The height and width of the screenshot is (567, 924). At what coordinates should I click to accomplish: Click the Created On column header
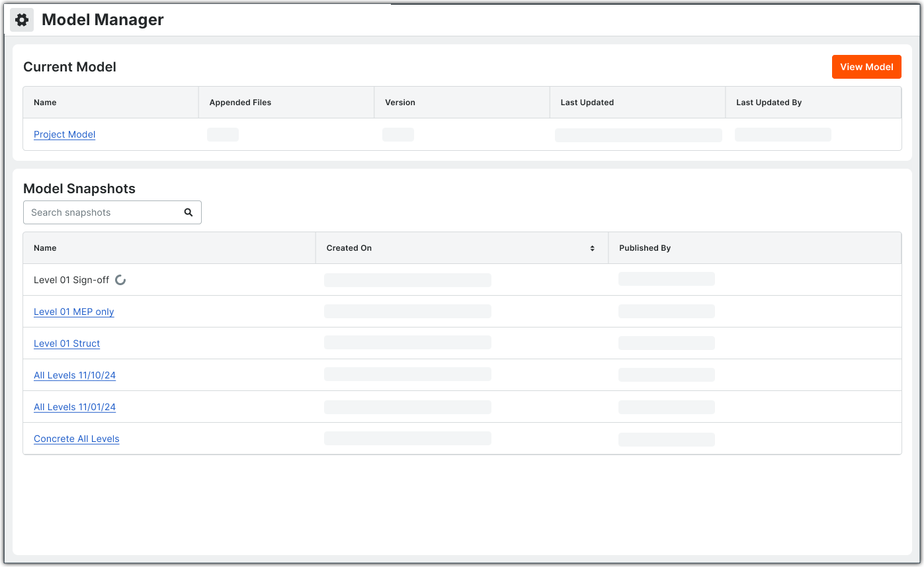tap(462, 248)
